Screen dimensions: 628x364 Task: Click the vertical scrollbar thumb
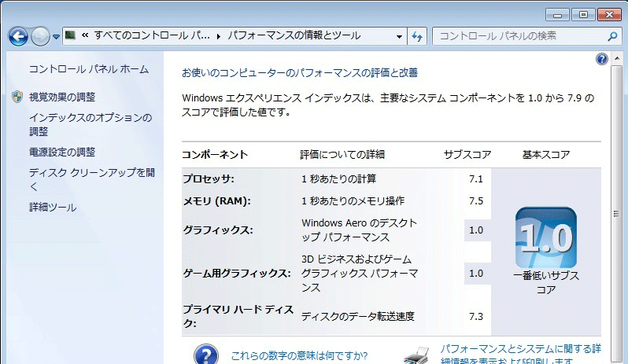pos(617,214)
